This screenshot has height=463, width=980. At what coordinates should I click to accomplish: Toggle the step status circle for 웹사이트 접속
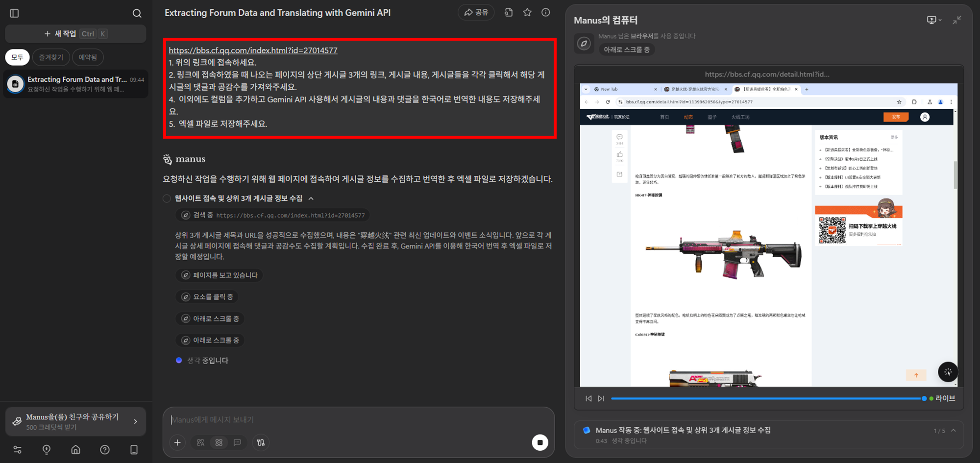click(x=167, y=198)
